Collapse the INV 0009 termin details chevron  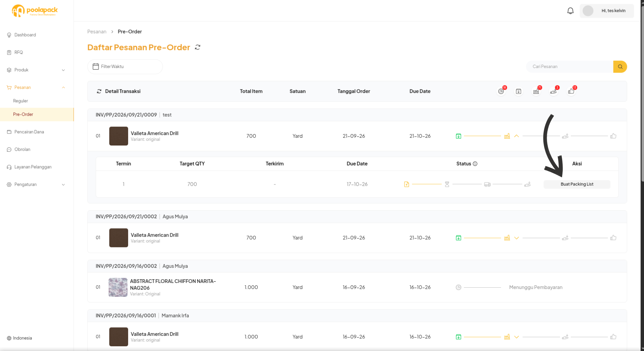click(x=517, y=136)
